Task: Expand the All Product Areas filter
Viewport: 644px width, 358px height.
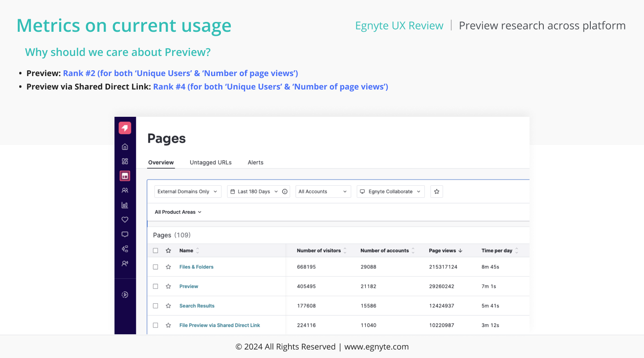Action: pyautogui.click(x=178, y=212)
